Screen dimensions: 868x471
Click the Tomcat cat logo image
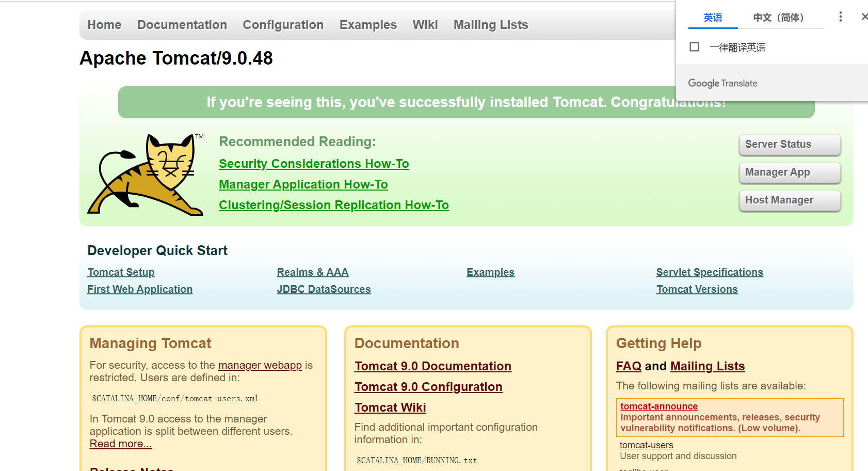[x=146, y=174]
